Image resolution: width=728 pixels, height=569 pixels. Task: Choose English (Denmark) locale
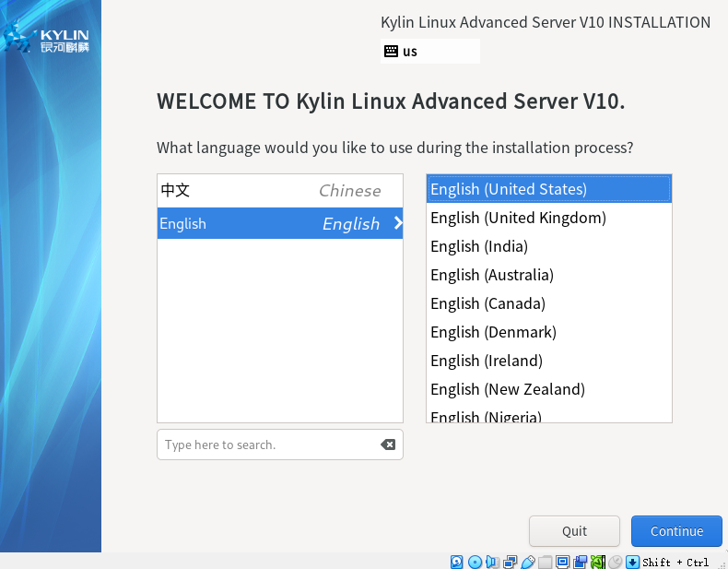[549, 332]
